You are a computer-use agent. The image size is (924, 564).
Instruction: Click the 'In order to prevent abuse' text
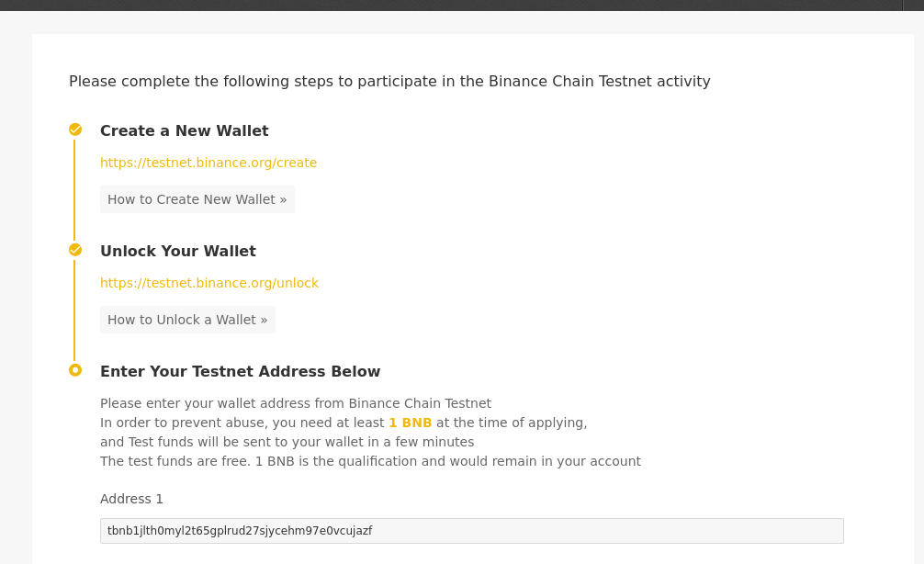(x=242, y=423)
